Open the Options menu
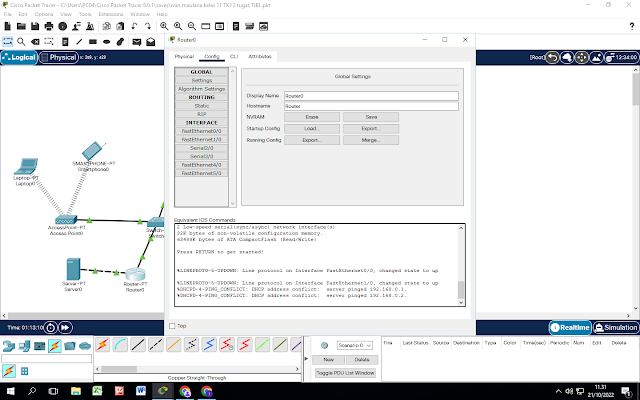Screen dimensions: 640x400 [44, 14]
